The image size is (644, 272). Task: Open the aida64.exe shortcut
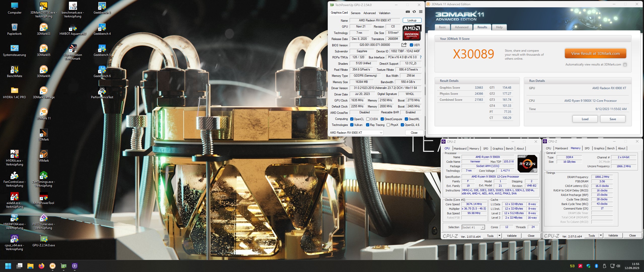pyautogui.click(x=15, y=200)
